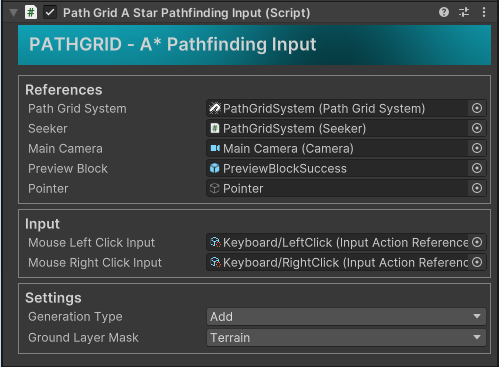Click the C# script icon in header

pos(31,13)
